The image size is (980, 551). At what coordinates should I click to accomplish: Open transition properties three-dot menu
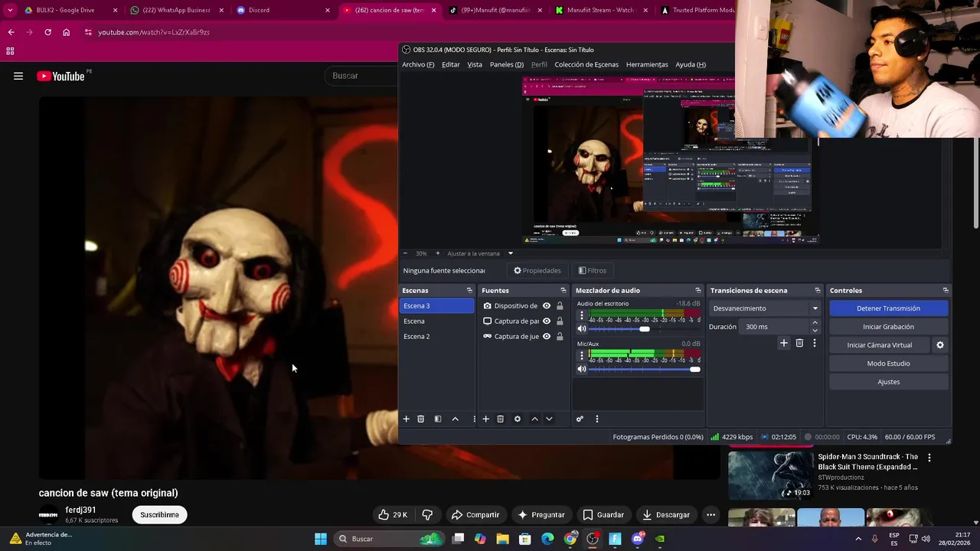click(x=814, y=343)
